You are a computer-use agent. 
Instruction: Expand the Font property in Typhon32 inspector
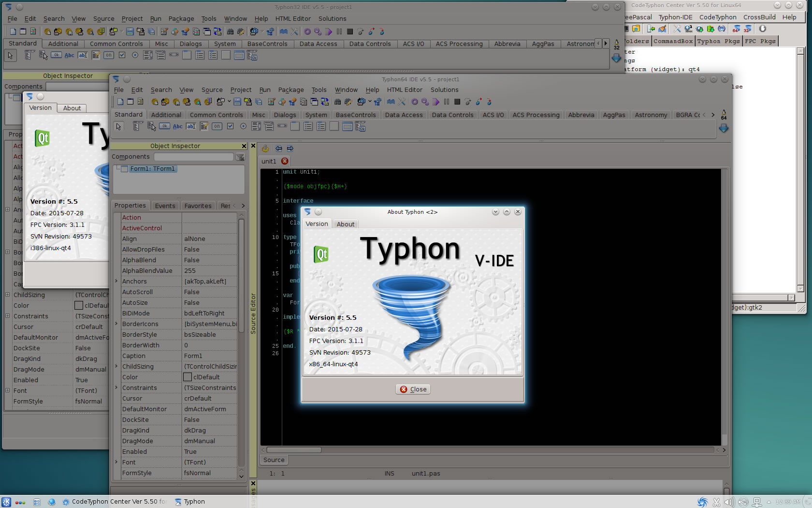click(8, 390)
